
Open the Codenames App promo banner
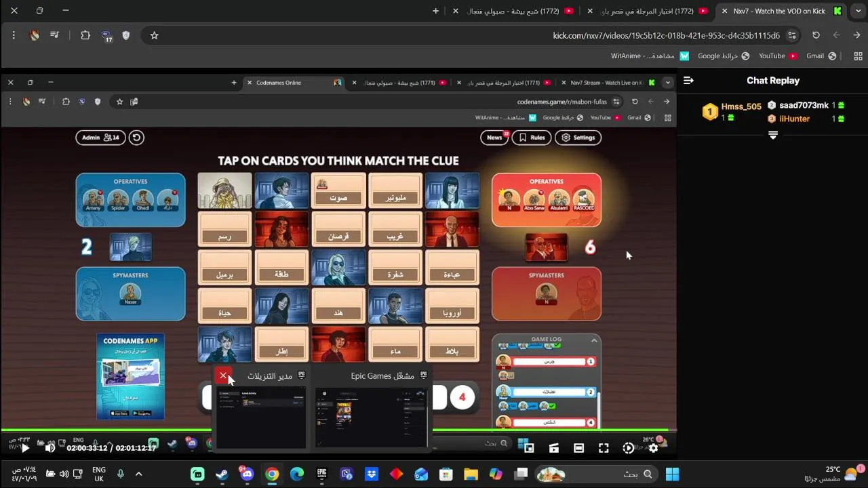[x=130, y=376]
